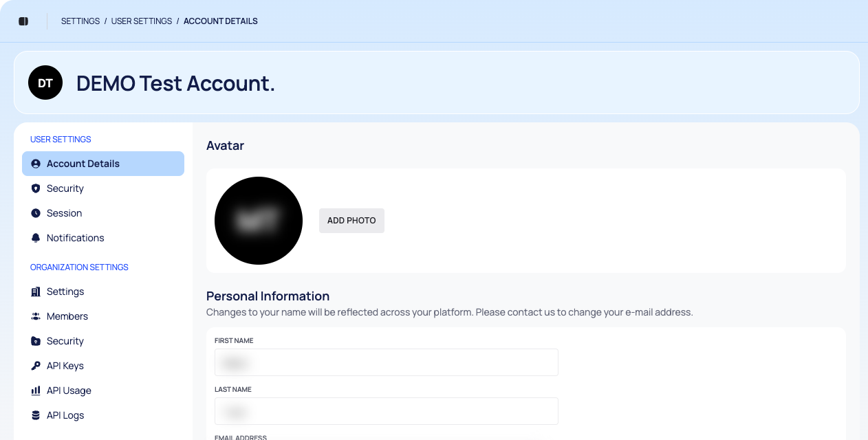
Task: Open the Members page
Action: pos(103,316)
